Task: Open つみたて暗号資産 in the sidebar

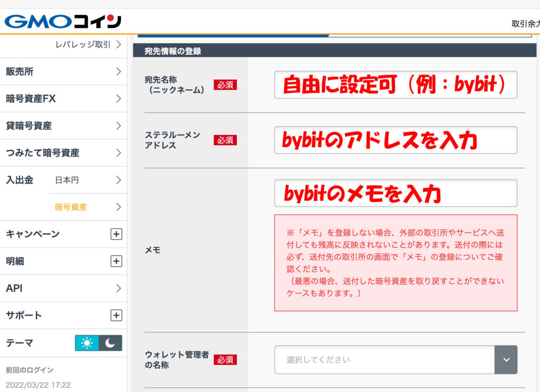Action: pos(63,153)
